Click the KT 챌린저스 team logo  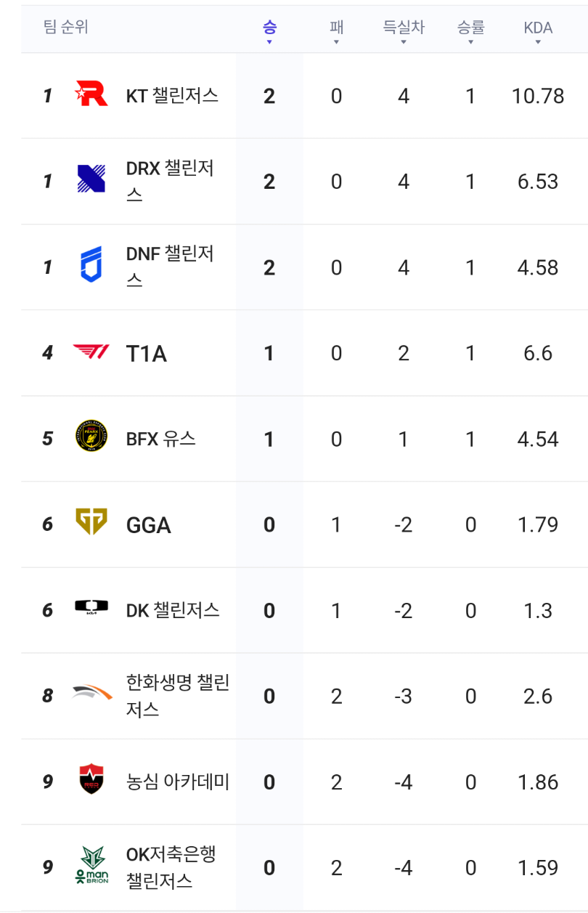point(91,94)
